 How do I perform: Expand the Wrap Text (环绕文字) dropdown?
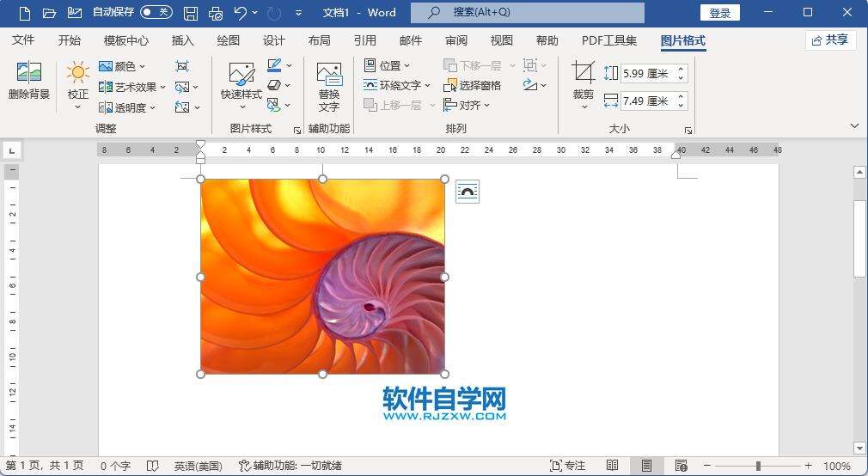pos(427,86)
